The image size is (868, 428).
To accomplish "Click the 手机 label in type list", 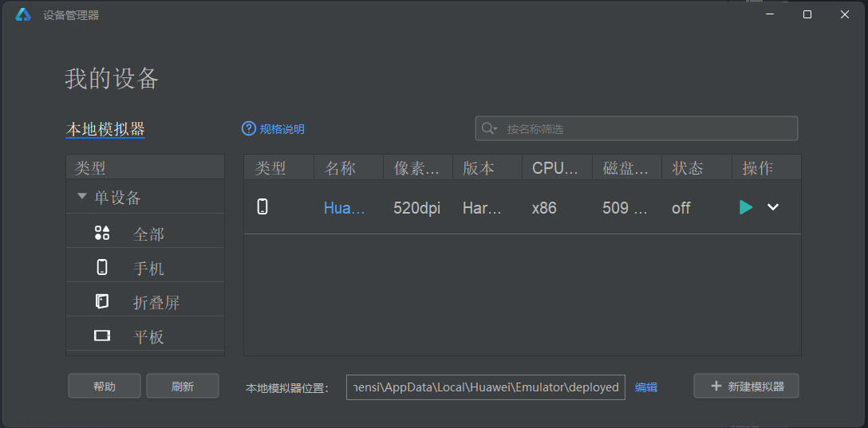I will coord(148,269).
